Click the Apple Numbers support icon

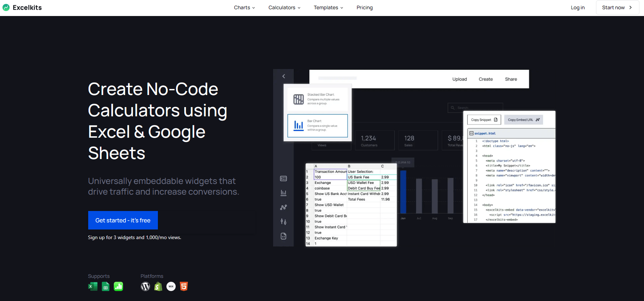(x=118, y=286)
